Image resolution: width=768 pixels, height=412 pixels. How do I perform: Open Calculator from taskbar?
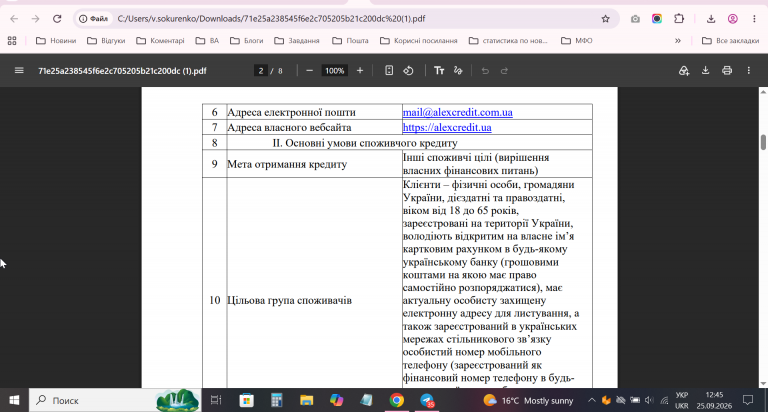276,400
